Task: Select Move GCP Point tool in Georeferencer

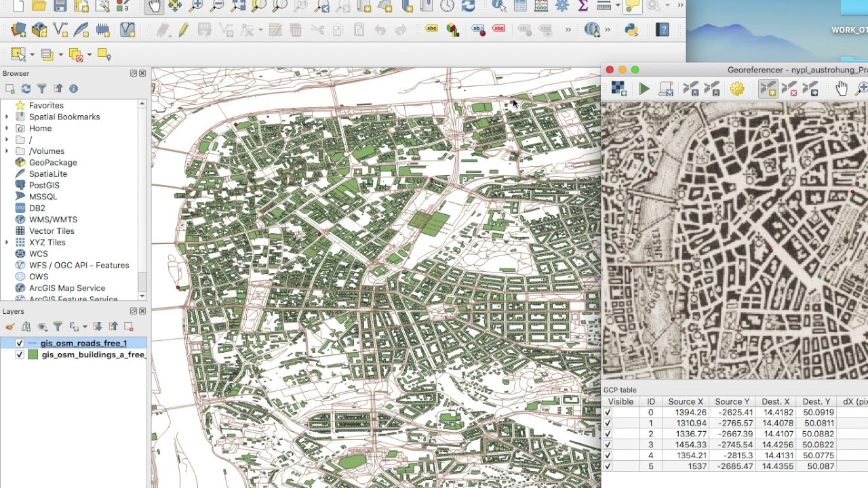Action: click(811, 89)
